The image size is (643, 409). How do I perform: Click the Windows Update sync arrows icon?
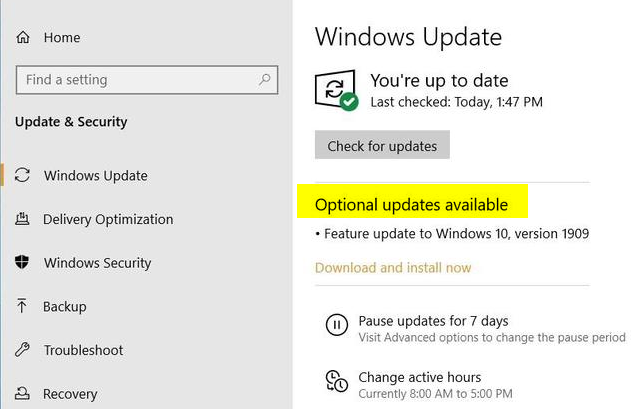pos(22,175)
